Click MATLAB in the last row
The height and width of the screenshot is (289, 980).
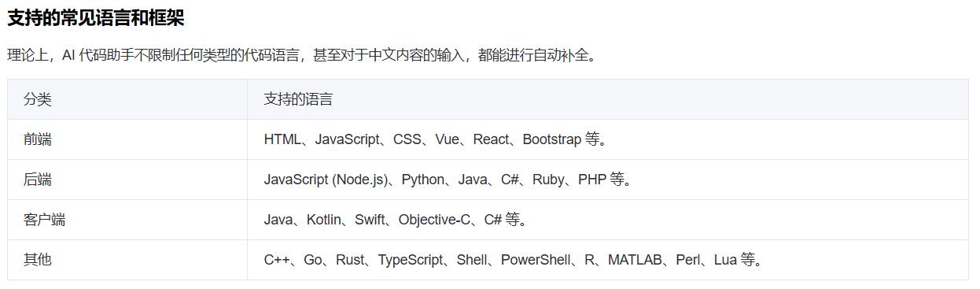(635, 260)
